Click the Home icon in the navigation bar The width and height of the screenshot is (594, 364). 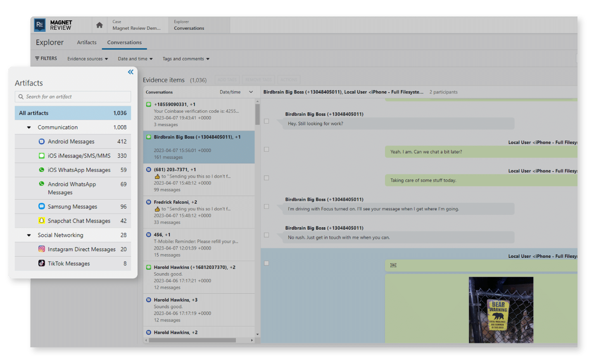pyautogui.click(x=99, y=25)
